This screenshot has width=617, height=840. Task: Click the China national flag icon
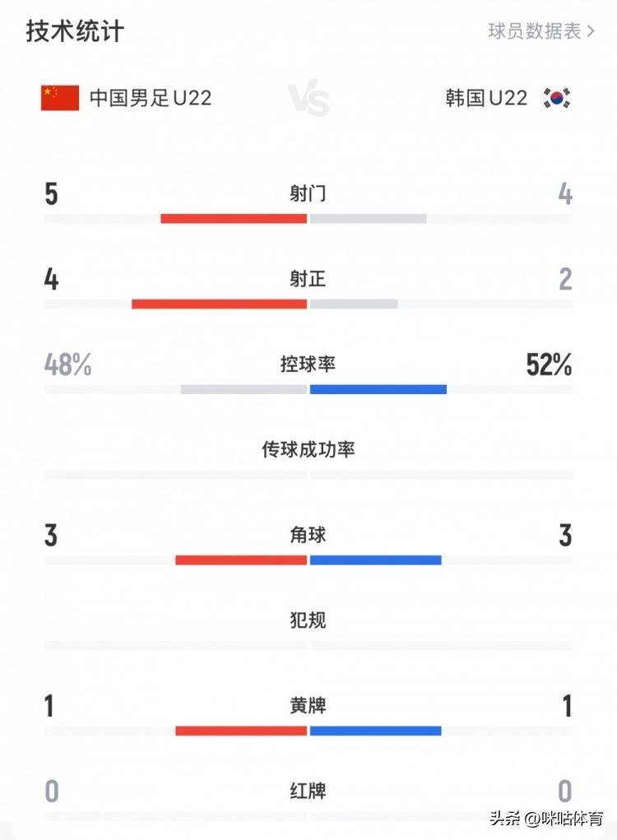(60, 98)
